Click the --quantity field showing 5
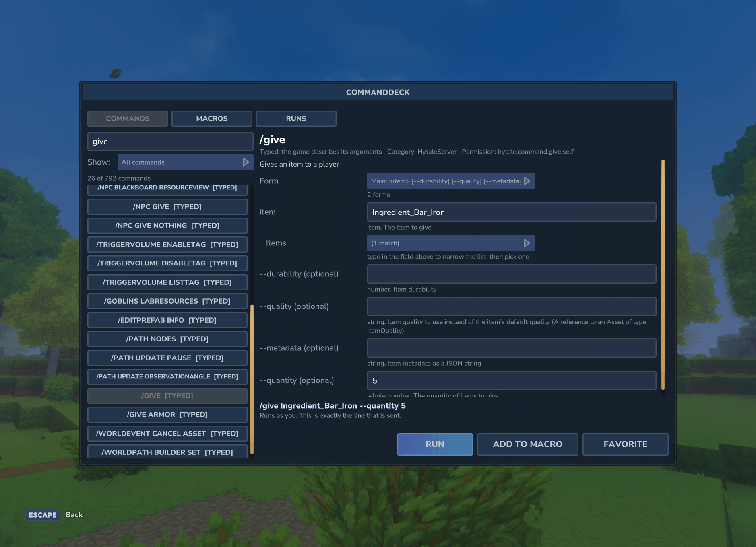This screenshot has width=756, height=547. pyautogui.click(x=512, y=380)
